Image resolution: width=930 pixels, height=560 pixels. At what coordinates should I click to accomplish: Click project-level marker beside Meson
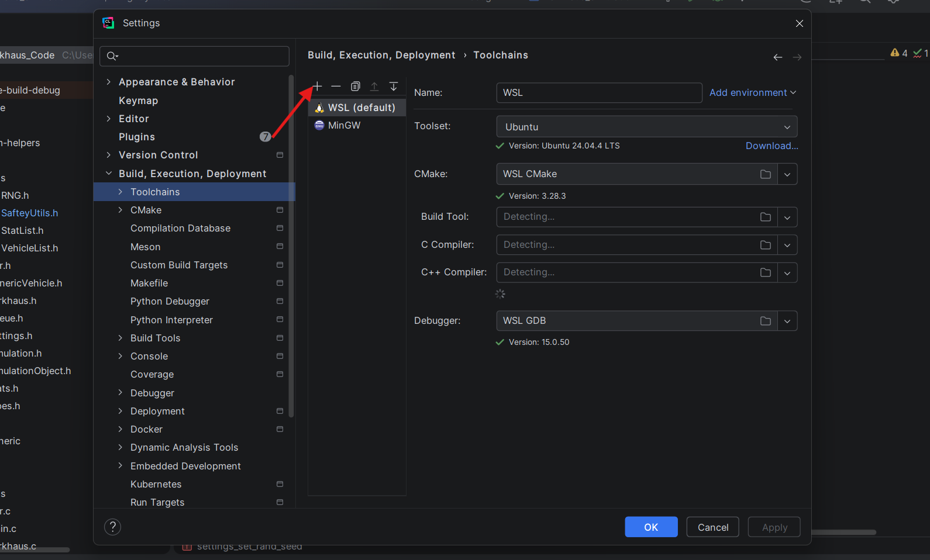click(x=280, y=247)
